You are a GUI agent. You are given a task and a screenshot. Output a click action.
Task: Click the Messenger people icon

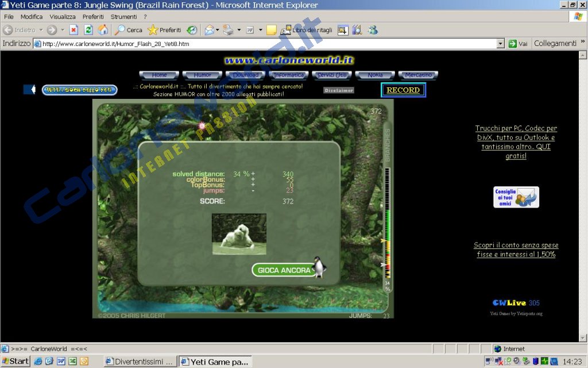[373, 30]
